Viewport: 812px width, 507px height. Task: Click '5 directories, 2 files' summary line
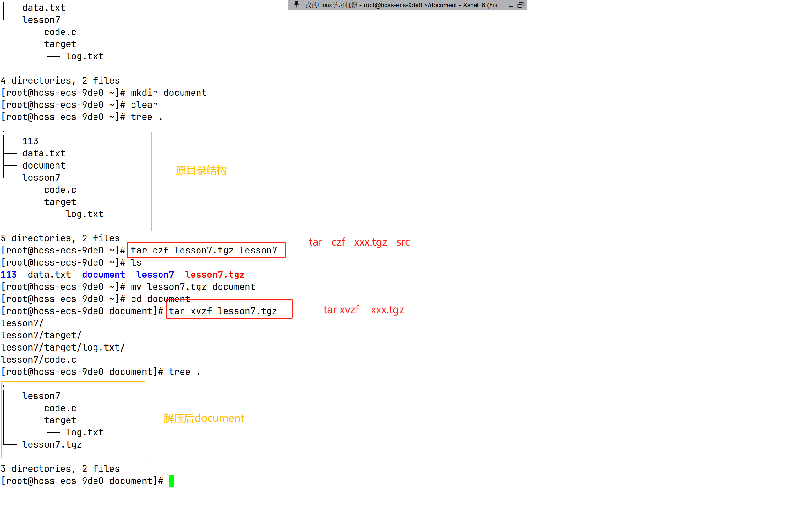60,238
